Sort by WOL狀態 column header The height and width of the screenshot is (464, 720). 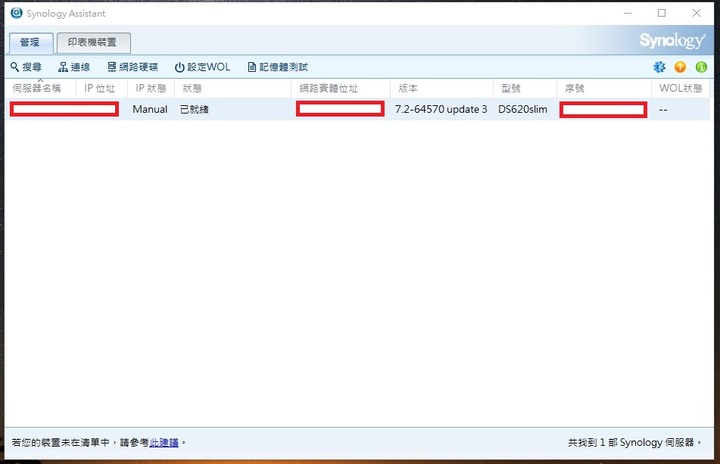(681, 88)
